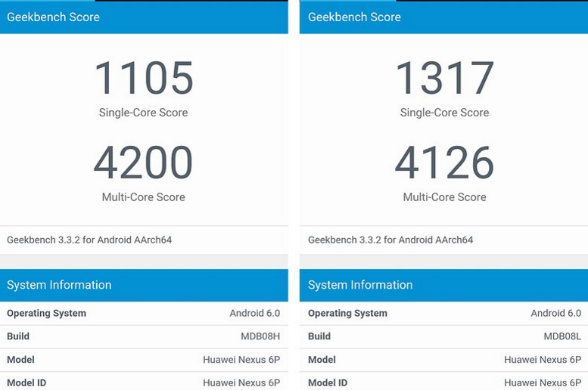Click the Model ID label in the MDB08H panel
Screen dimensions: 588x390
click(26, 383)
